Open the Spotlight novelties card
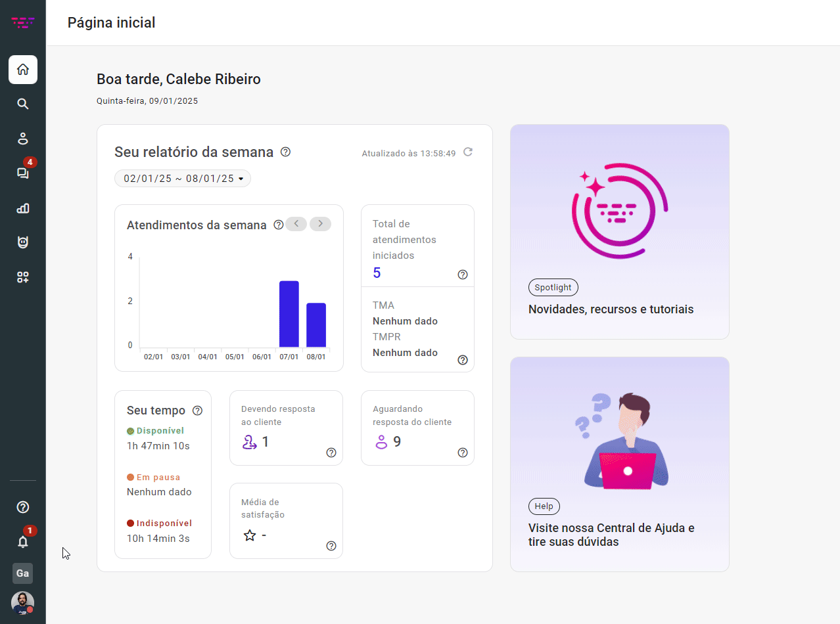This screenshot has width=840, height=624. (620, 232)
